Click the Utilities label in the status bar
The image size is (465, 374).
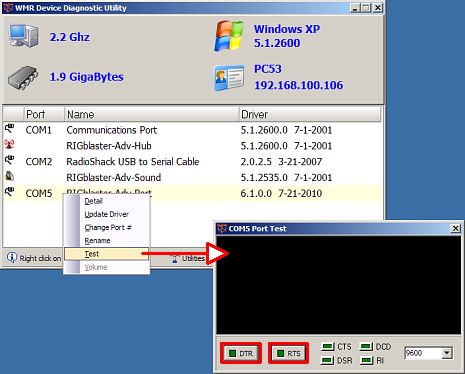(193, 258)
